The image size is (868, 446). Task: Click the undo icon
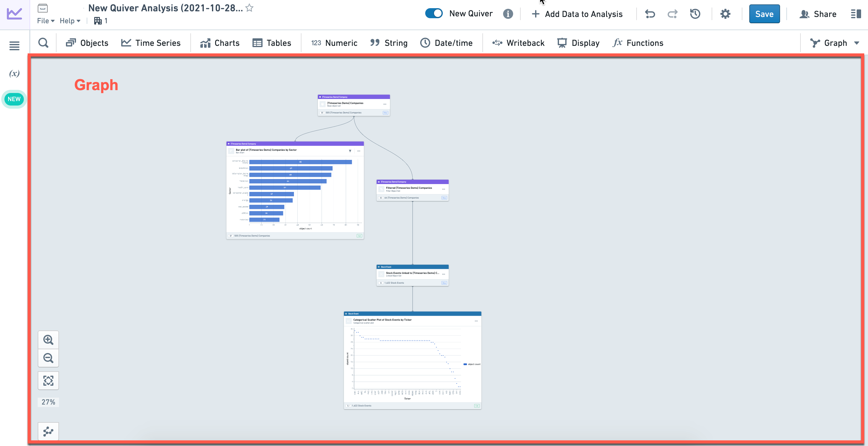[x=650, y=14]
